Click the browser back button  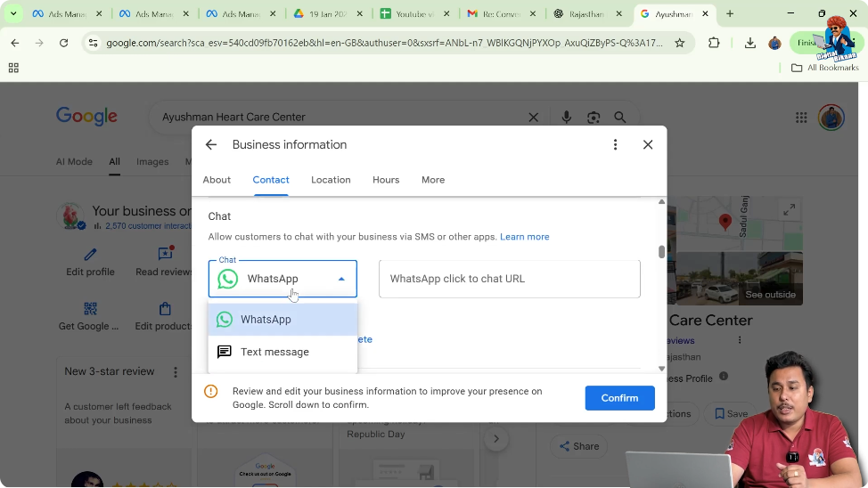point(15,43)
